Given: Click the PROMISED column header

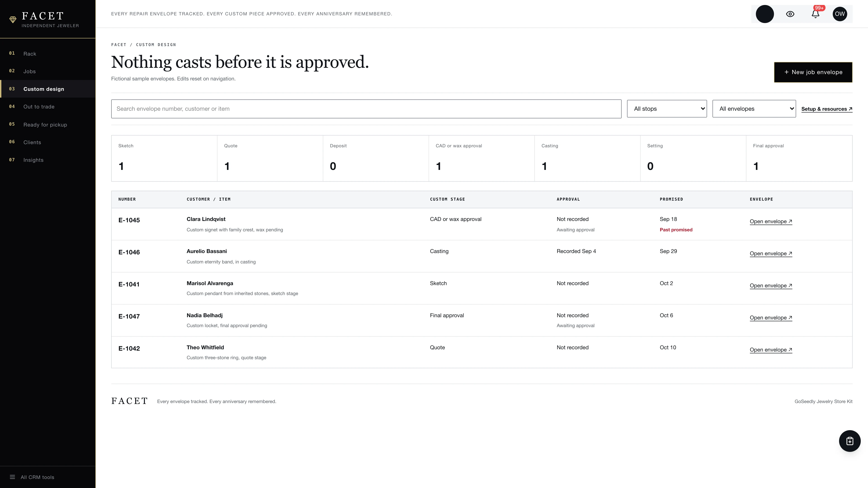Looking at the screenshot, I should [x=671, y=199].
